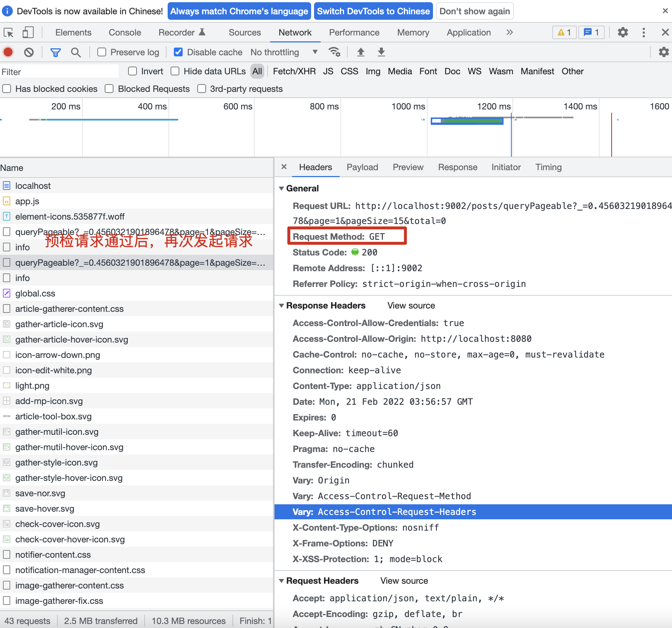Uncheck the Disable cache checkbox
Screen dimensions: 672x628
tap(178, 52)
